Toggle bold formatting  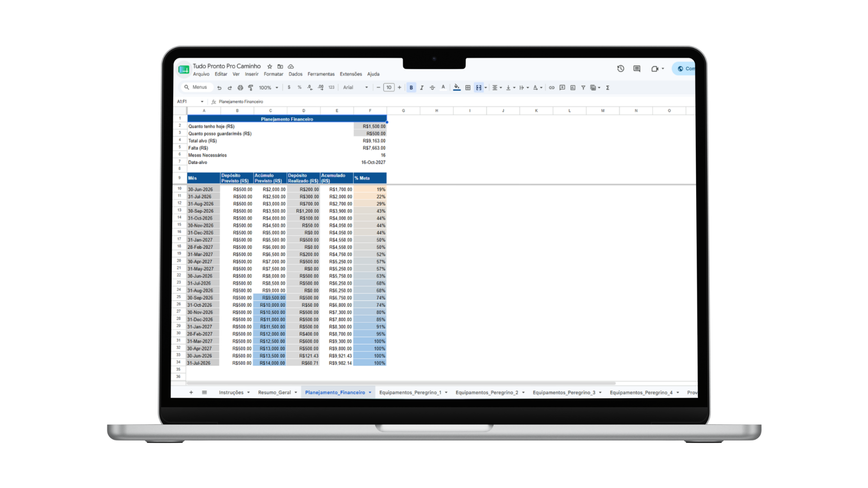click(x=411, y=88)
